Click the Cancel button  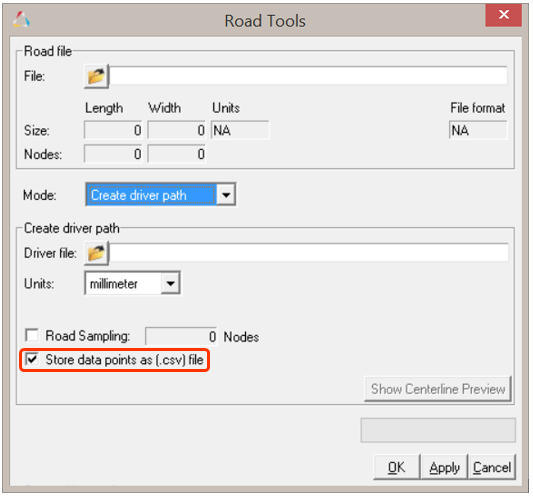(492, 467)
